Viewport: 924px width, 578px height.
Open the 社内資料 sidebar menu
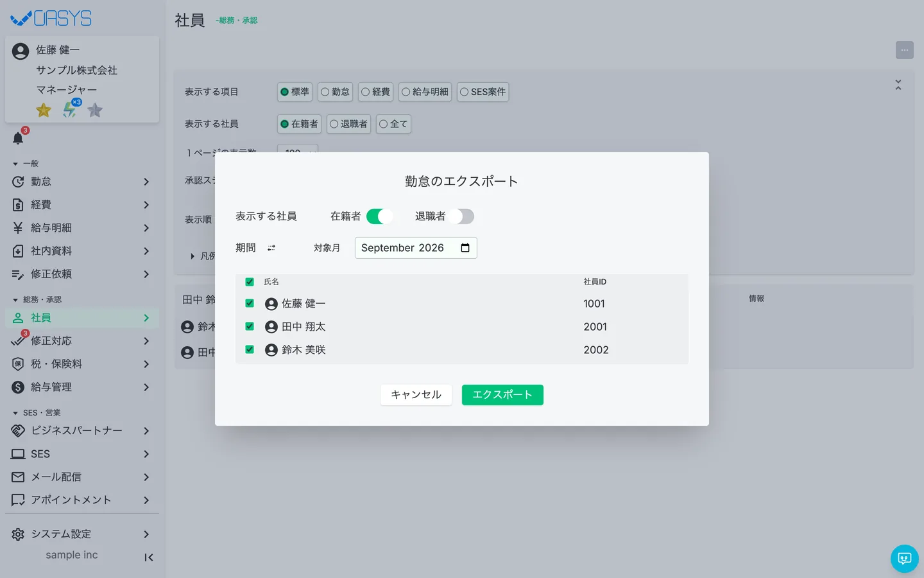82,251
